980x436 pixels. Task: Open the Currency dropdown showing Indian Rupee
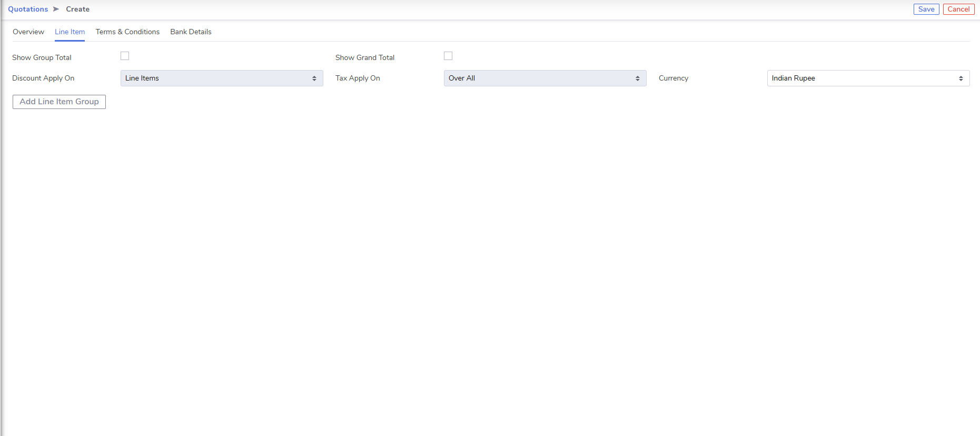pos(868,78)
